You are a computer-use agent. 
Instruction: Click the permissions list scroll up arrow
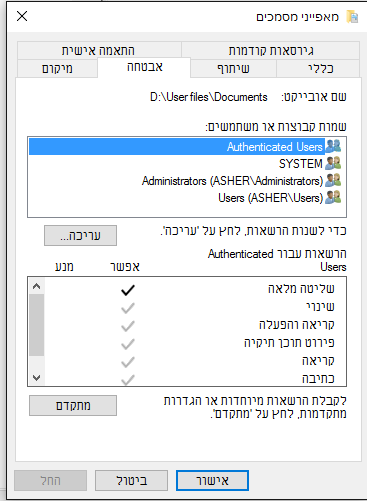(37, 286)
